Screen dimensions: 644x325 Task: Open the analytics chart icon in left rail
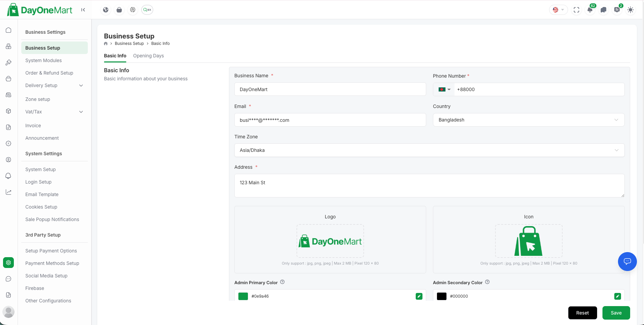8,192
